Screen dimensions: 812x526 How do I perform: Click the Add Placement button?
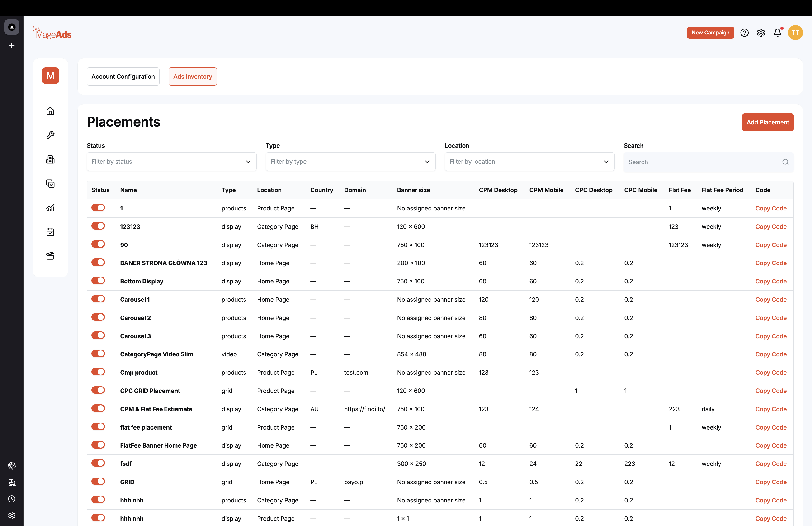pyautogui.click(x=768, y=122)
